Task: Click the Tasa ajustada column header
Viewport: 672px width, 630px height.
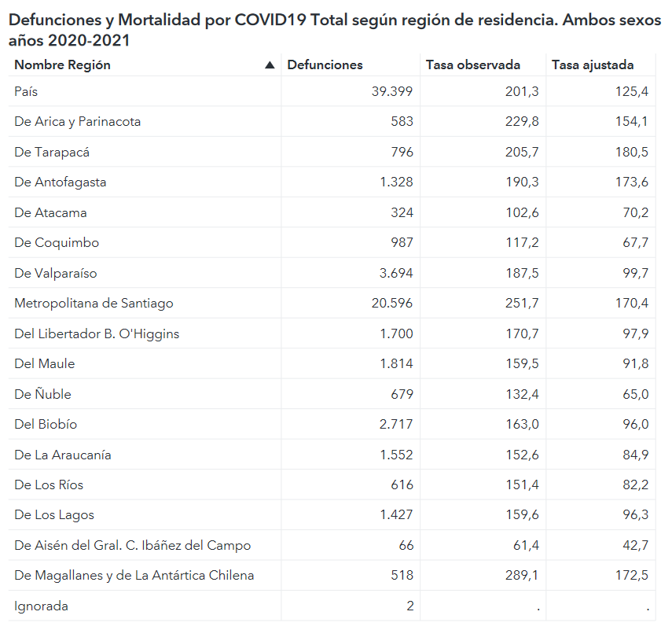Action: [593, 65]
